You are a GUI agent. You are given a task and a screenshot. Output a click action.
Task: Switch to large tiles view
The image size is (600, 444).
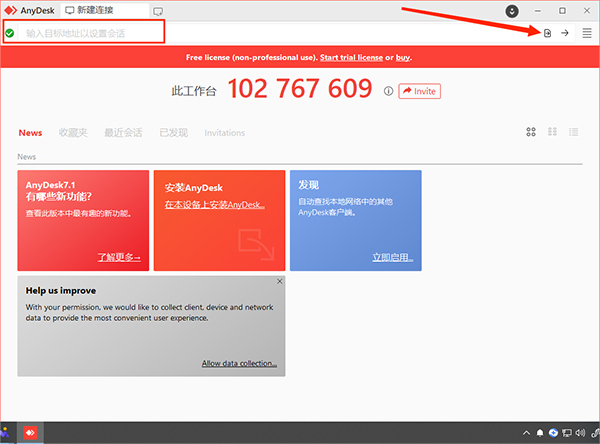pos(531,132)
